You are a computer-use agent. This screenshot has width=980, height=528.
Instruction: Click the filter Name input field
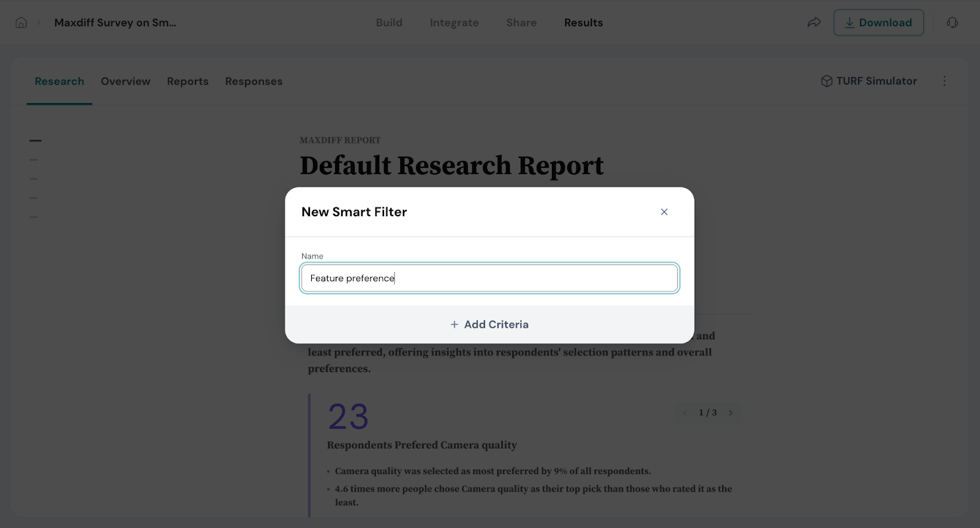[489, 278]
